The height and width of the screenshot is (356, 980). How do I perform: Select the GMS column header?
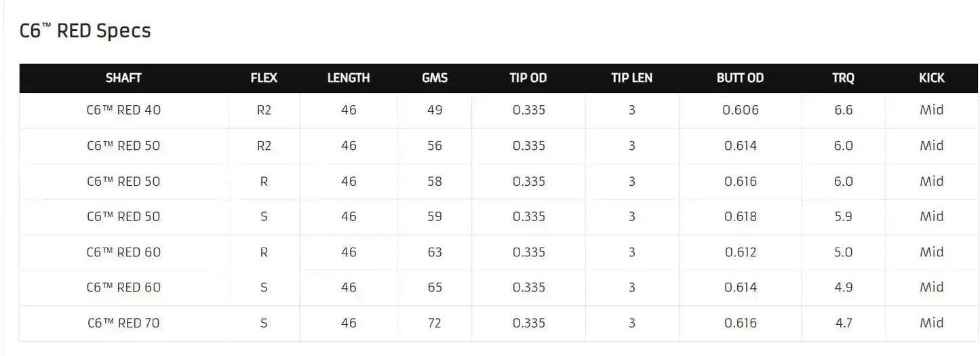435,78
